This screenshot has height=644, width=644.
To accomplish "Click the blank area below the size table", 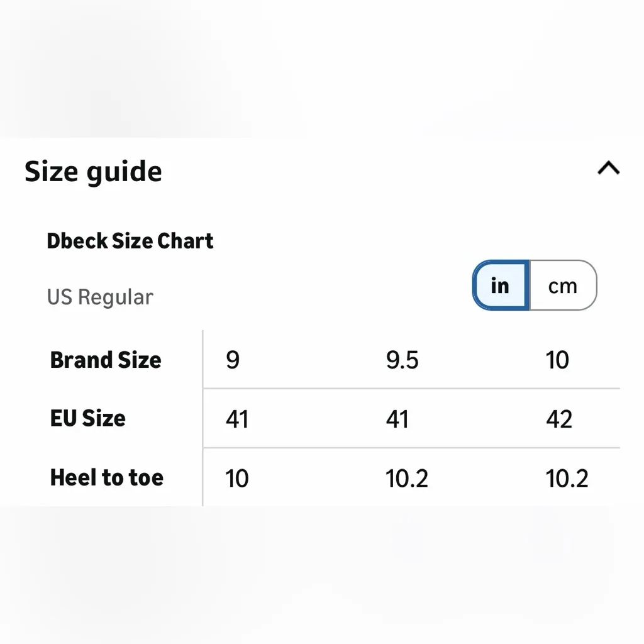I will [x=322, y=572].
